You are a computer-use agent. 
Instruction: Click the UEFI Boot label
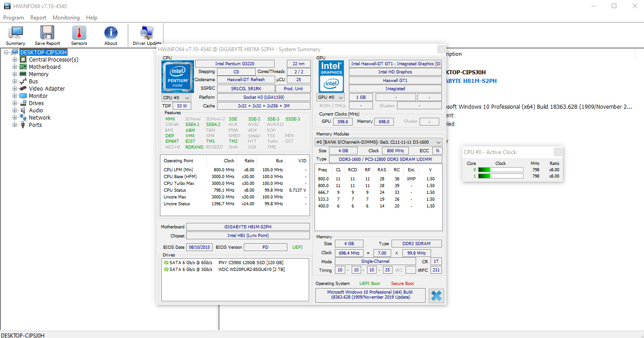[x=369, y=284]
